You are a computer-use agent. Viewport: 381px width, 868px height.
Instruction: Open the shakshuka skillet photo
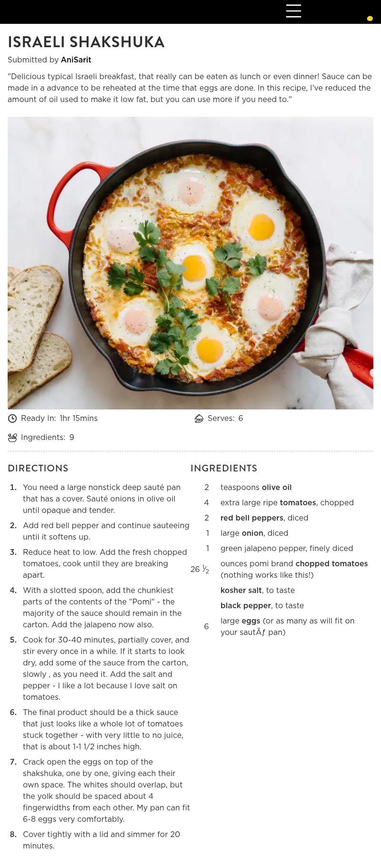pyautogui.click(x=190, y=263)
